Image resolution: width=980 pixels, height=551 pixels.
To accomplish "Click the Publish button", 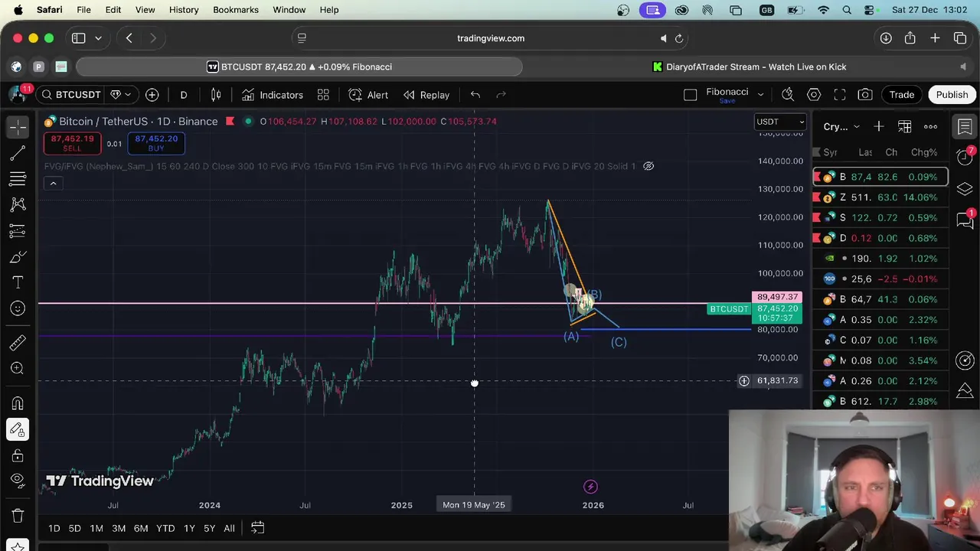I will point(952,95).
